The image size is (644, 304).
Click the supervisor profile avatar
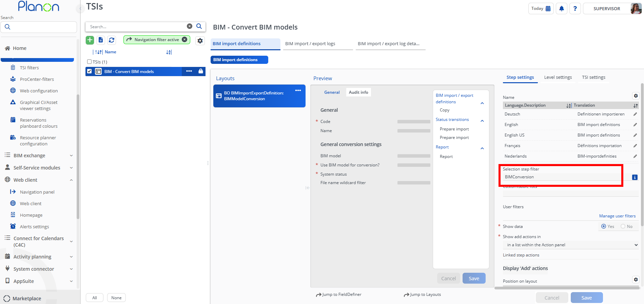636,8
